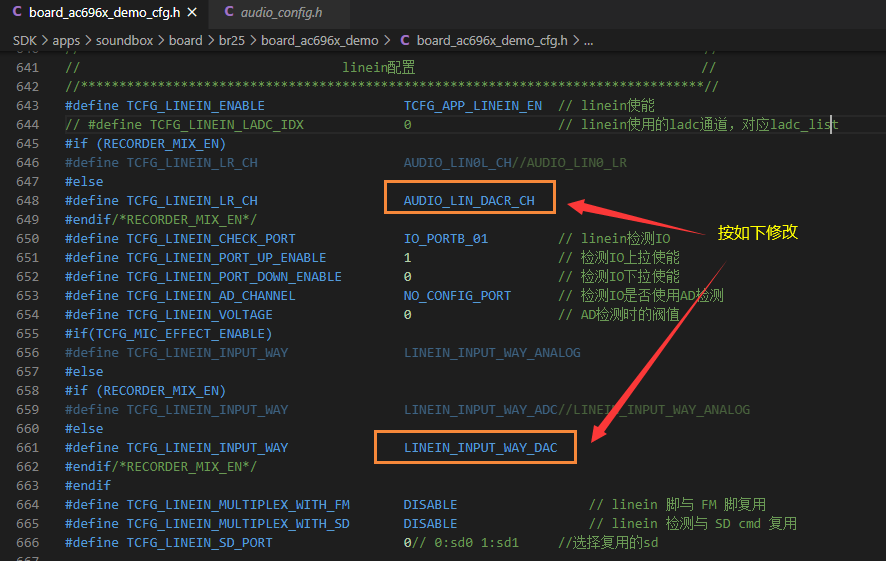Click the NO_CONFIG_PORT value on line 653
The image size is (886, 561).
coord(457,295)
